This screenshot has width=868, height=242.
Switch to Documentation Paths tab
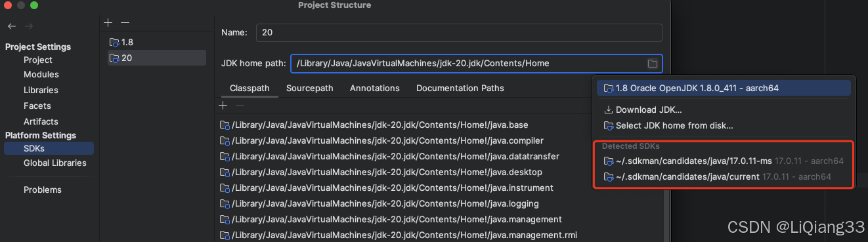pos(460,88)
